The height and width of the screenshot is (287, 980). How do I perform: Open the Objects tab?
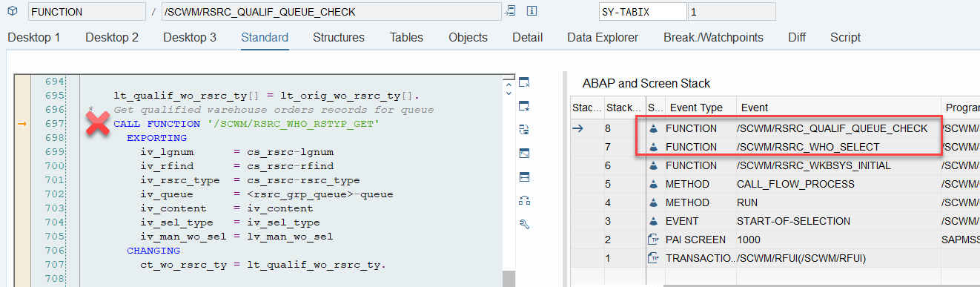pos(468,37)
